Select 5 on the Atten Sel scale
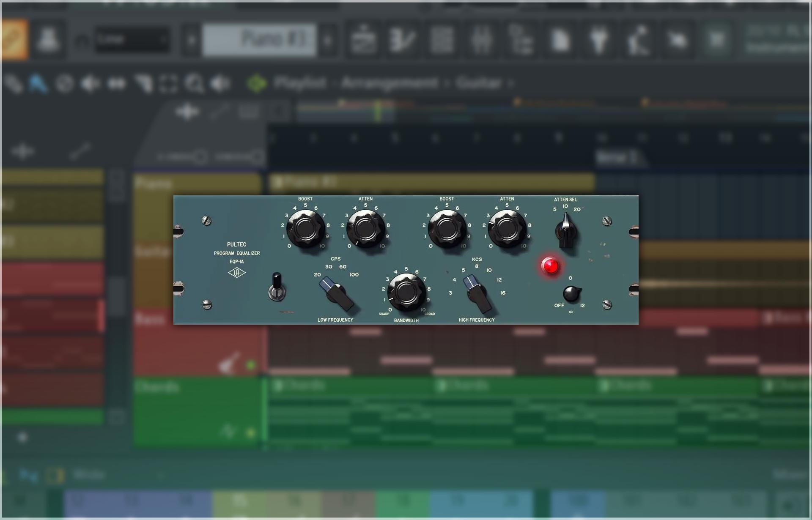This screenshot has height=520, width=812. pos(554,210)
